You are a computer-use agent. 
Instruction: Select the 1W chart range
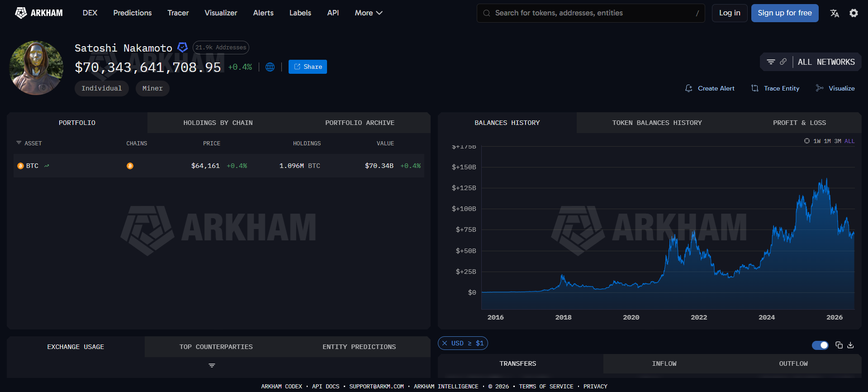click(x=817, y=141)
